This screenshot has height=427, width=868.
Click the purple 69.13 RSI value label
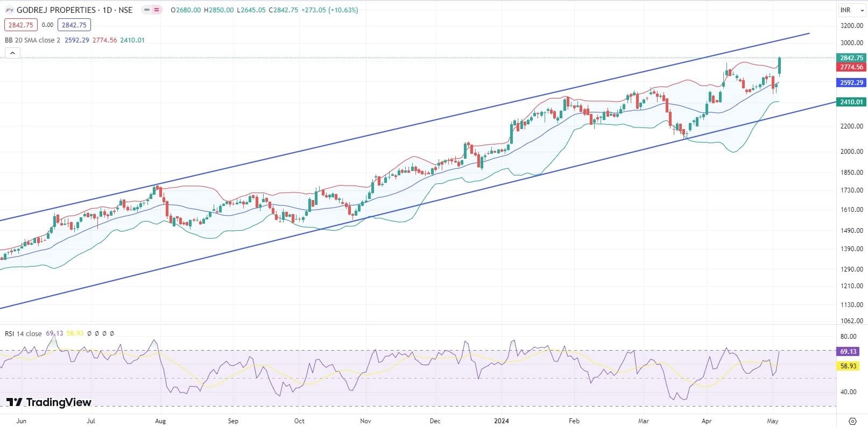point(848,351)
